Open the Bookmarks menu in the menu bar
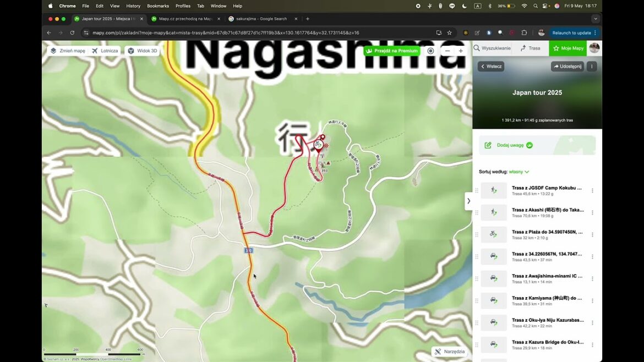Viewport: 644px width, 362px height. (x=158, y=6)
